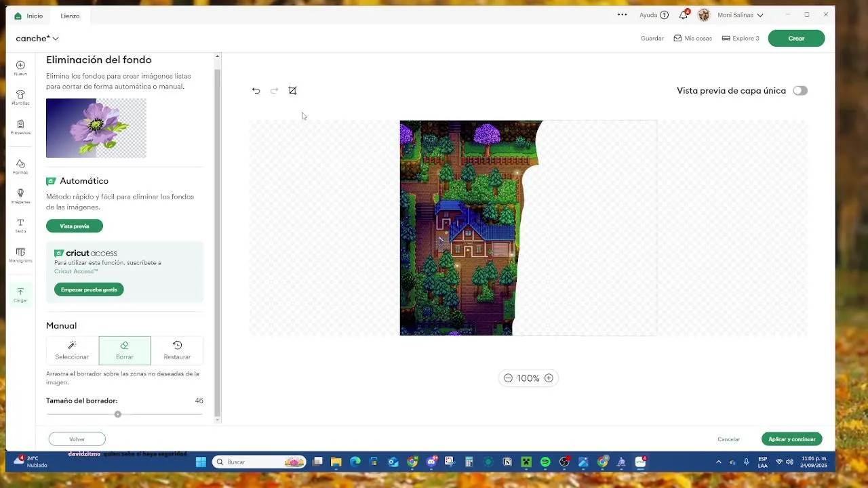
Task: Open the three-dots more options menu
Action: click(x=622, y=15)
